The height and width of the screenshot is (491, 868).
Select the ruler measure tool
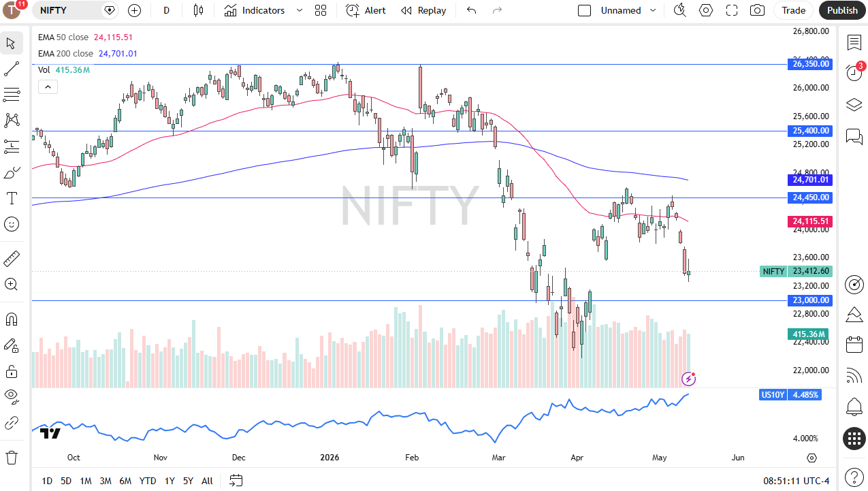[12, 259]
